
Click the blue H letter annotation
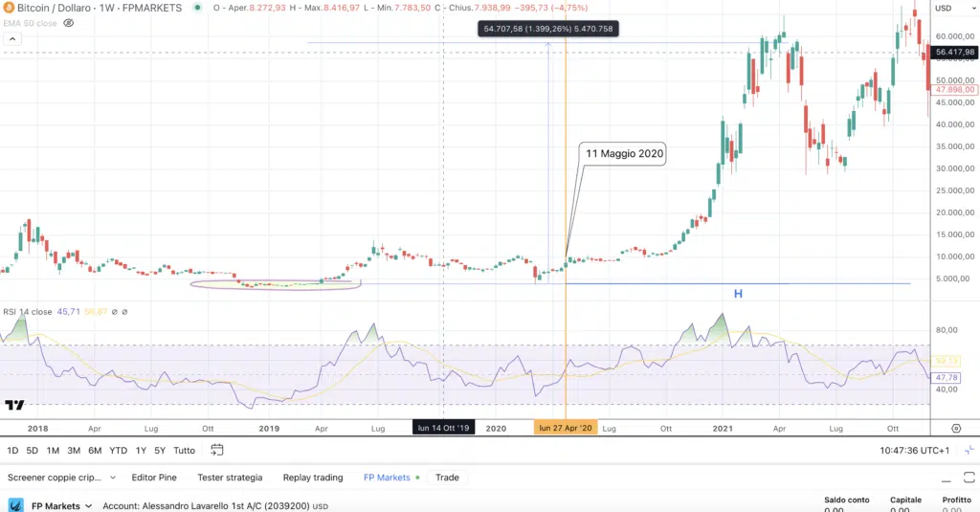click(x=738, y=294)
